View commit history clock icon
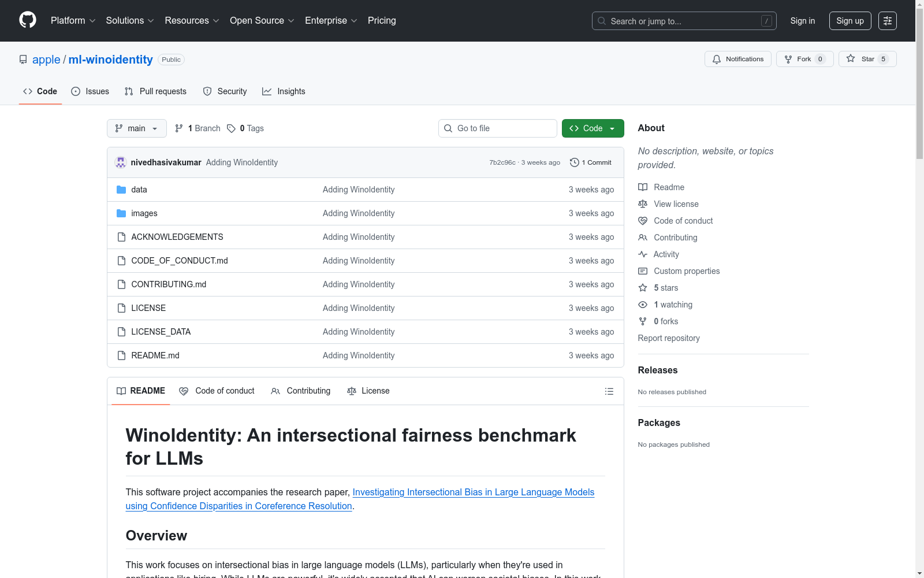Viewport: 924px width, 578px height. click(x=574, y=162)
